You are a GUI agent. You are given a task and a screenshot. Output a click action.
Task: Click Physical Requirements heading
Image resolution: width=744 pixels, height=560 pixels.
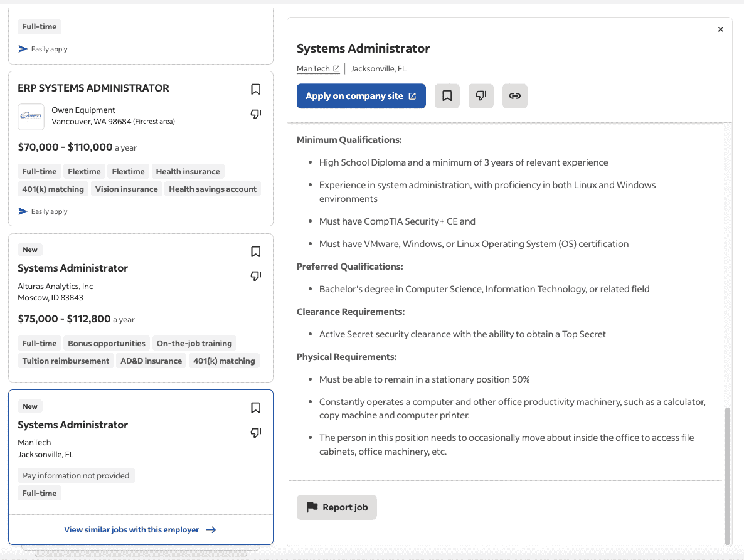tap(347, 357)
